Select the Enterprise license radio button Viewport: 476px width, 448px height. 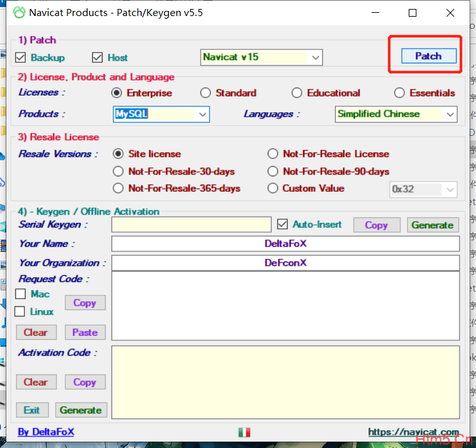tap(117, 93)
